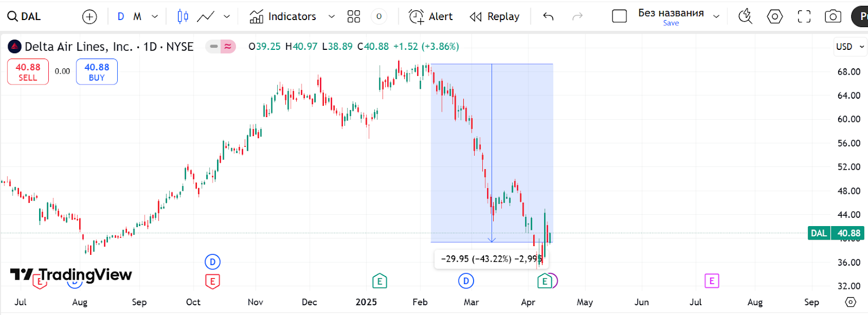This screenshot has width=868, height=315.
Task: Click the Delta Air Lines logo icon
Action: click(x=15, y=47)
